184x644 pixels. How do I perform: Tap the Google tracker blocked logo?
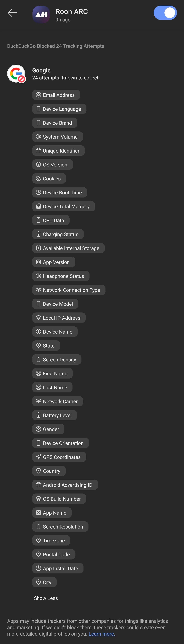pos(16,74)
